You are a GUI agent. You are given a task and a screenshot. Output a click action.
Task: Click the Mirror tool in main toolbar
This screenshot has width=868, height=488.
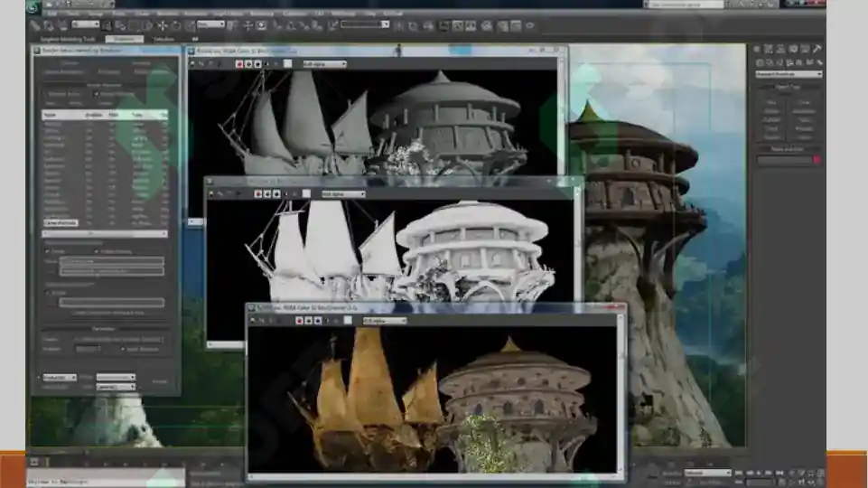[x=398, y=25]
